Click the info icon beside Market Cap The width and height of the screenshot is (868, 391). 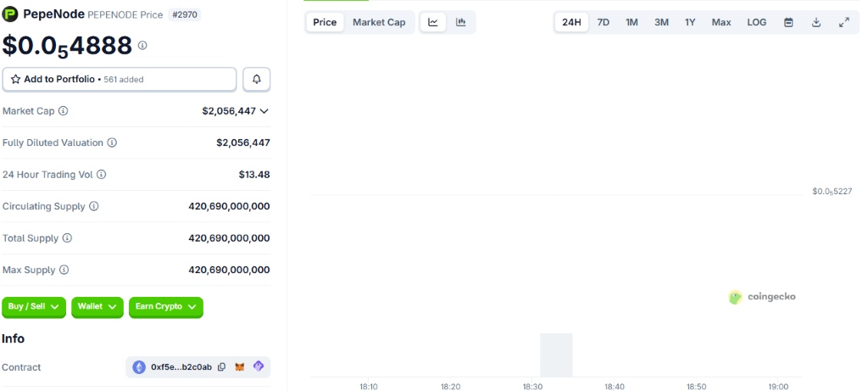[x=64, y=111]
